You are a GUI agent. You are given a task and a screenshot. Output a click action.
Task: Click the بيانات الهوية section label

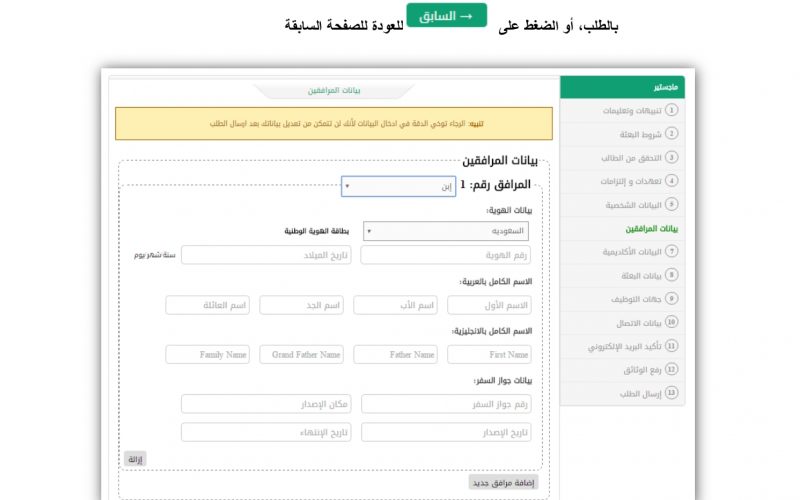pos(509,210)
